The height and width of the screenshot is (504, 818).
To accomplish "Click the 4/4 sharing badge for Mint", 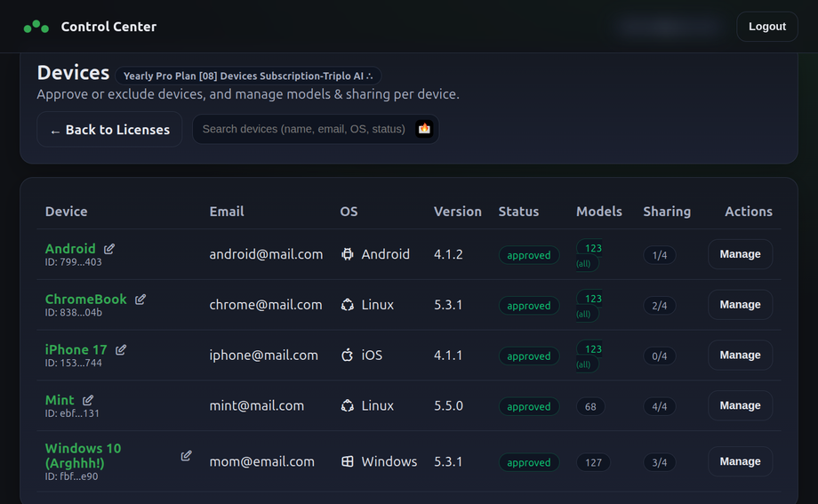I will pyautogui.click(x=659, y=407).
